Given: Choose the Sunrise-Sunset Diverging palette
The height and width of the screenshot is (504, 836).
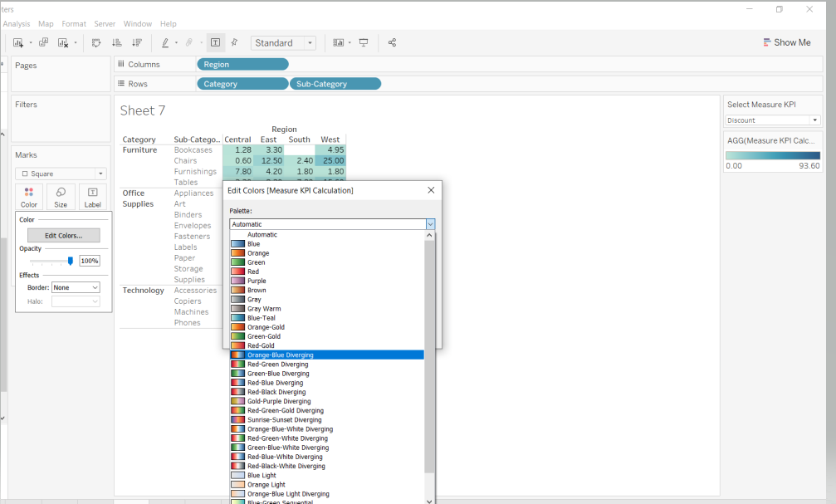Looking at the screenshot, I should (327, 420).
